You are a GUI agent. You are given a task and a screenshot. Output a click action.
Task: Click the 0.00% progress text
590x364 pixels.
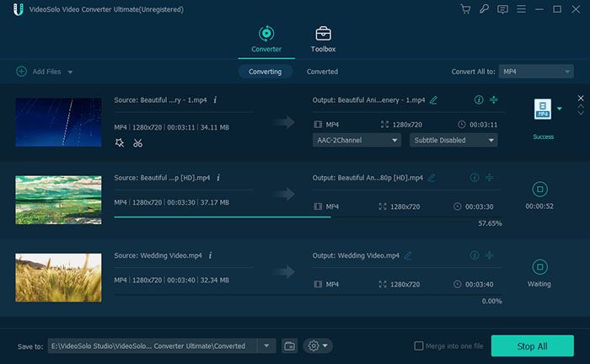491,301
